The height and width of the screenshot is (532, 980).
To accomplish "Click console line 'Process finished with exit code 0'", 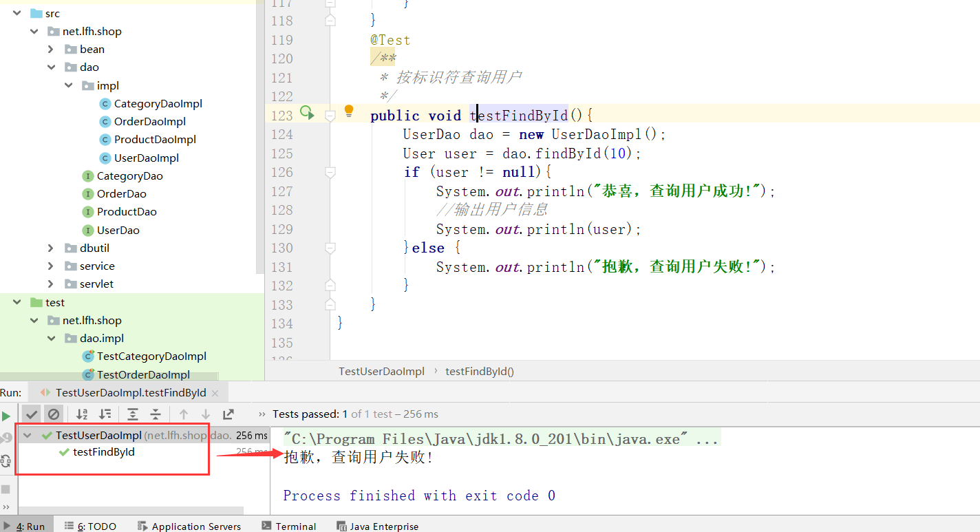I will [x=419, y=496].
